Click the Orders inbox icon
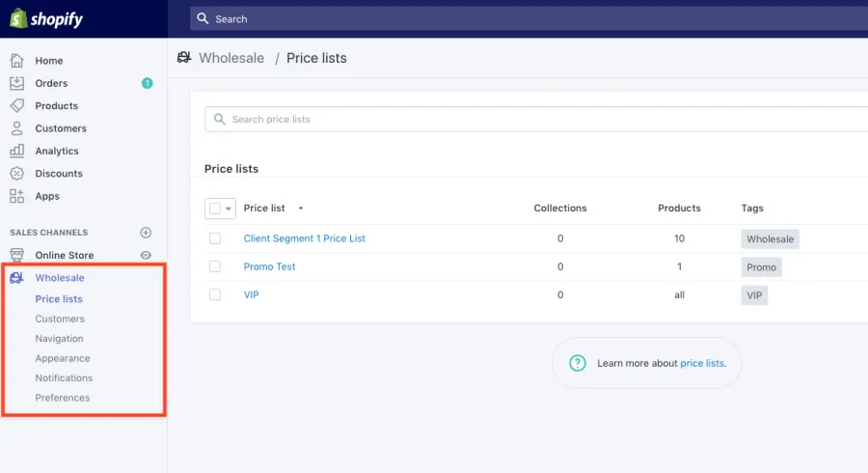The image size is (868, 473). pyautogui.click(x=16, y=83)
